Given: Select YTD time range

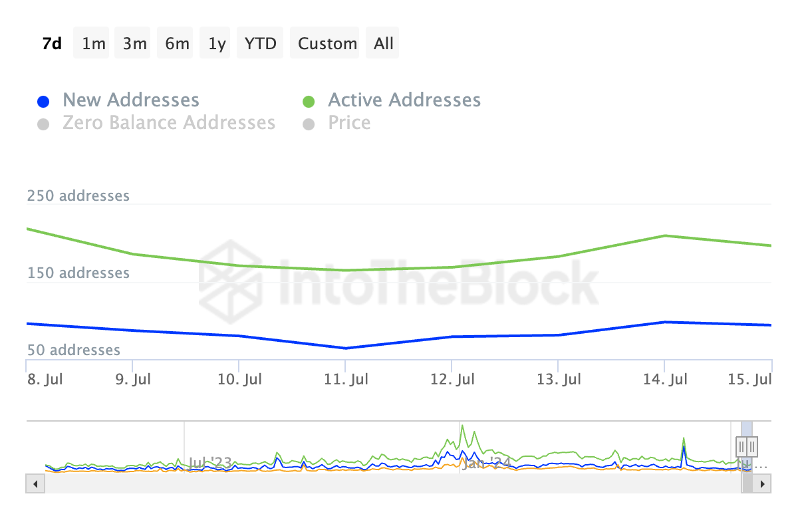Looking at the screenshot, I should [x=261, y=43].
